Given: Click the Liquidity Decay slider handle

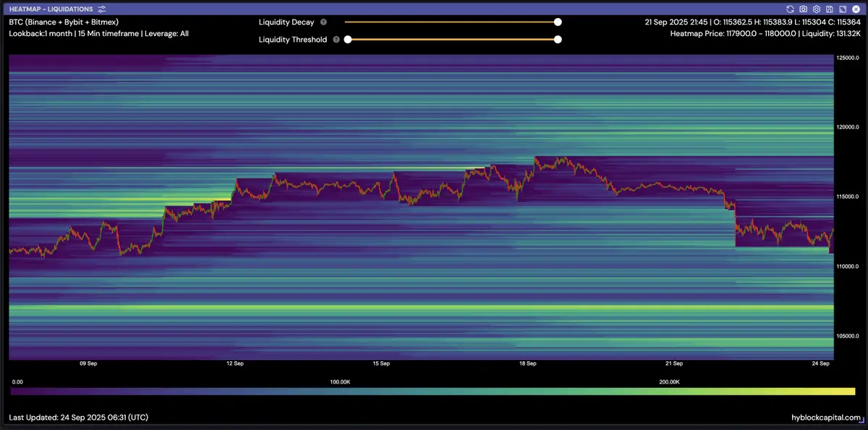Looking at the screenshot, I should [x=558, y=22].
